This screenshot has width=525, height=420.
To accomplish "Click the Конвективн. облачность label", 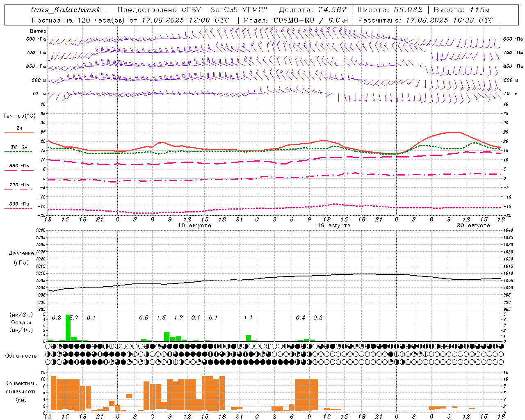I will tap(21, 387).
